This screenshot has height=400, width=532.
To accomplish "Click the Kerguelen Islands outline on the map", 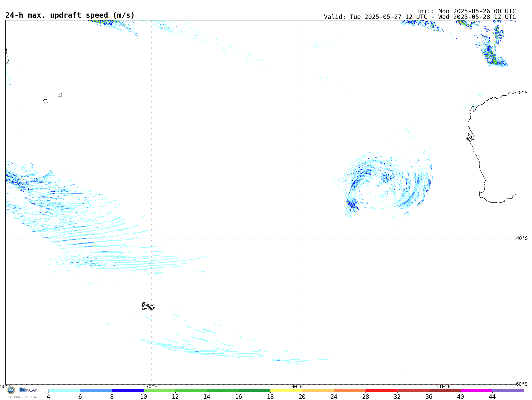I will tap(149, 306).
